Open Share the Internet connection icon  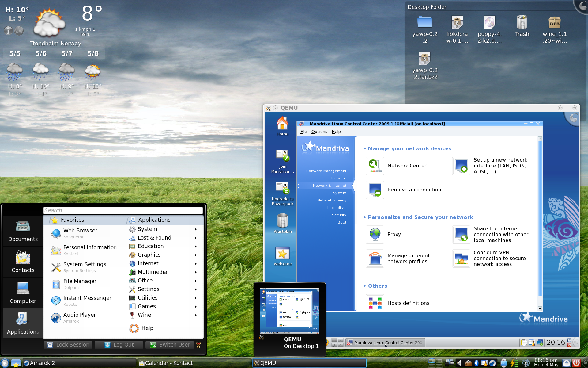[461, 235]
